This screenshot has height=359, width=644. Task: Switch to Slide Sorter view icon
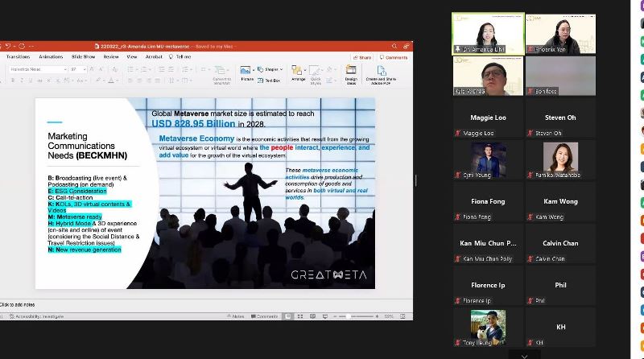coord(300,316)
